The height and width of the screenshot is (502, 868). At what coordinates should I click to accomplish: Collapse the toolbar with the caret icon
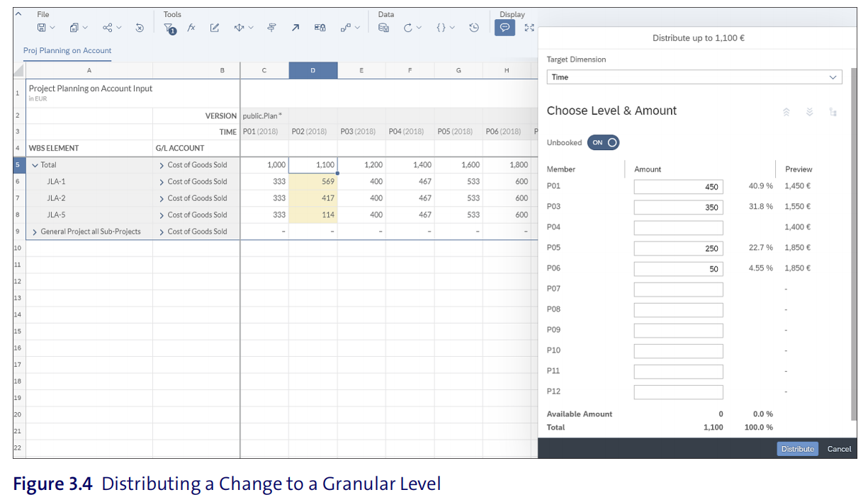coord(18,13)
